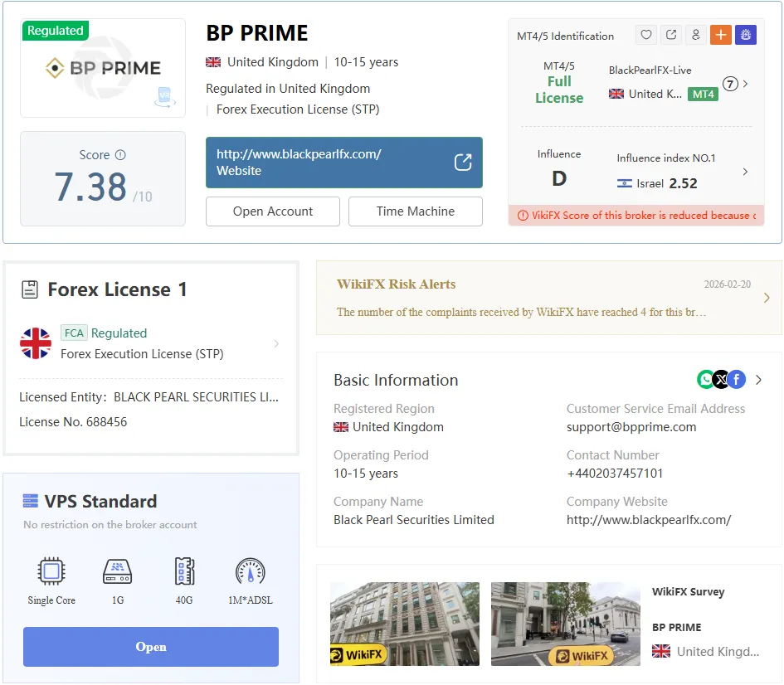The width and height of the screenshot is (784, 685).
Task: Click the Forex License 1 heading
Action: pos(117,289)
